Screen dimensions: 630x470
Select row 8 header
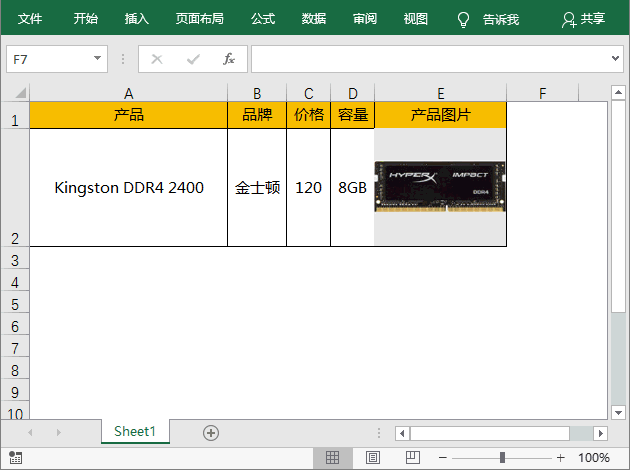pyautogui.click(x=15, y=370)
